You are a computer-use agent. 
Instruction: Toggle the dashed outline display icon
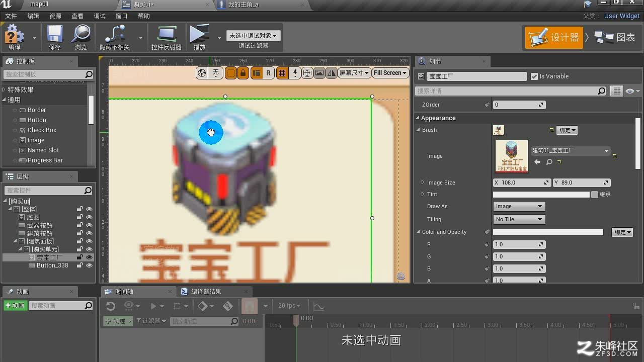coord(231,73)
